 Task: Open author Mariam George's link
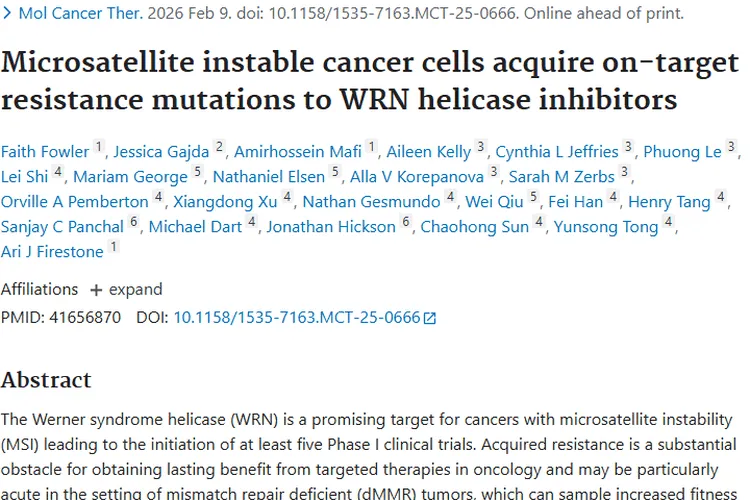pyautogui.click(x=130, y=177)
